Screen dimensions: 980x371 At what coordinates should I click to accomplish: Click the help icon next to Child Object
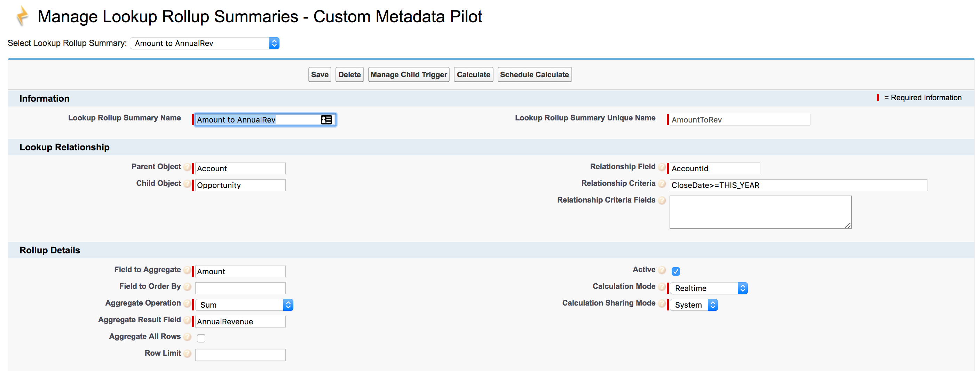click(187, 184)
